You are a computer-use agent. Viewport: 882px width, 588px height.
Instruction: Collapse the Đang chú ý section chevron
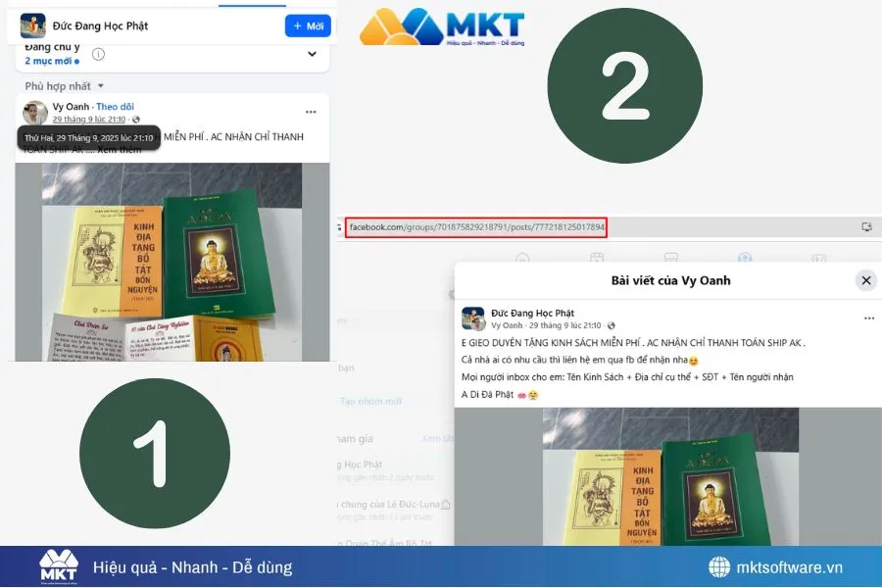click(x=312, y=52)
